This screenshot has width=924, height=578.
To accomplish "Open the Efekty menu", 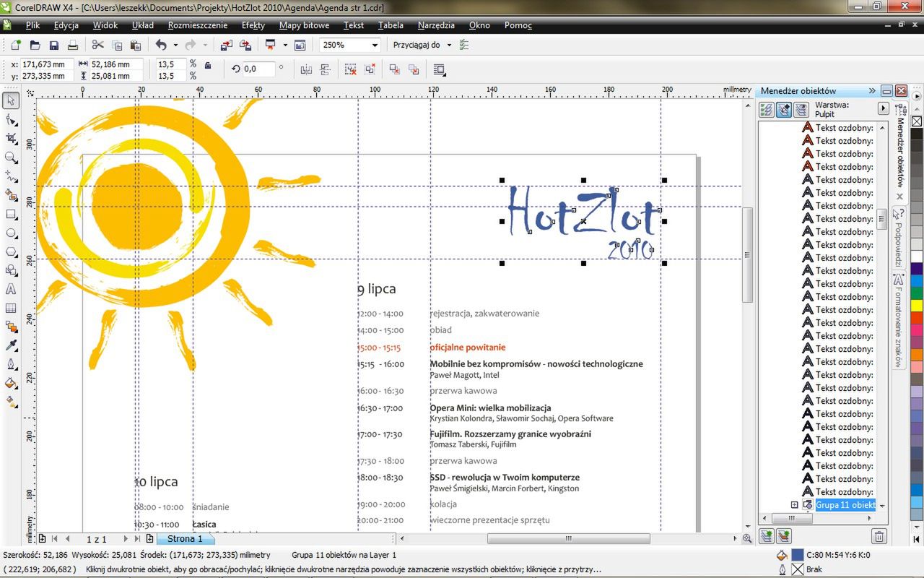I will (253, 25).
